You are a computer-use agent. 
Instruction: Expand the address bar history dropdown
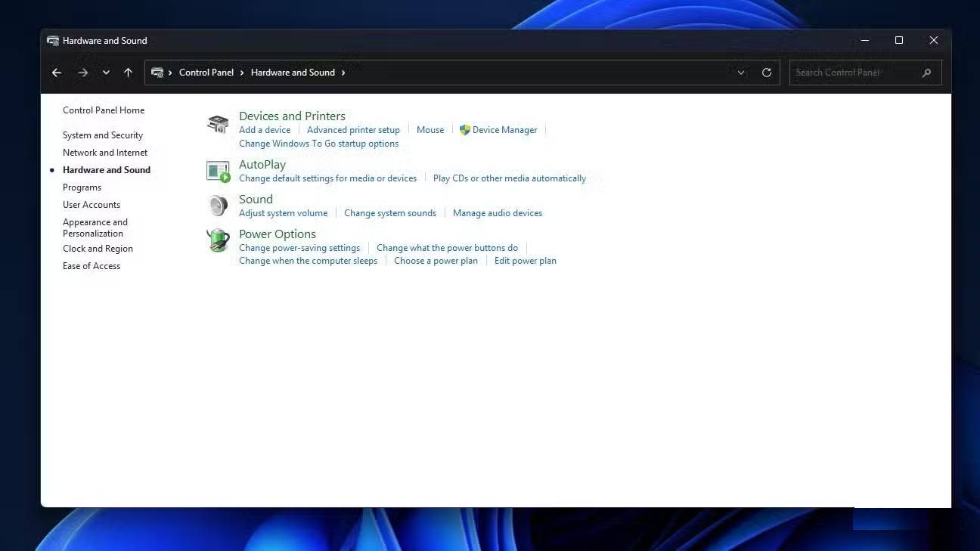tap(741, 73)
